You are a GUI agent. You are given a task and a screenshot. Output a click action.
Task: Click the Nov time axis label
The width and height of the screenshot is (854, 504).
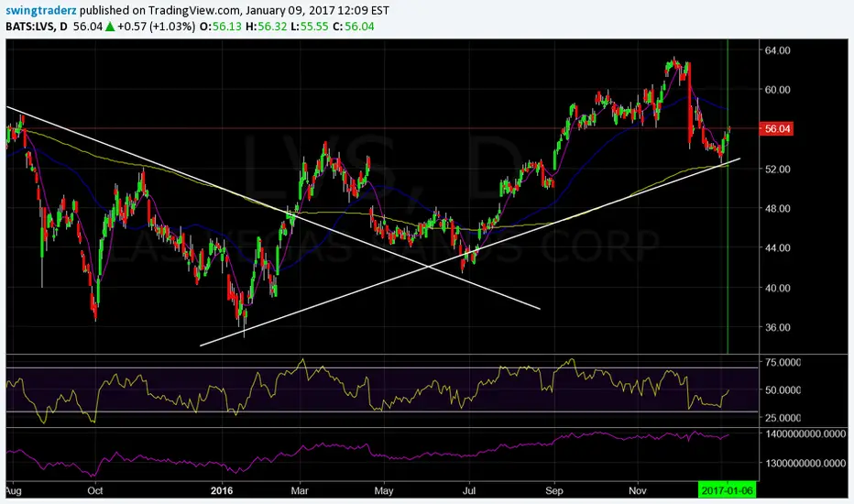click(x=638, y=490)
